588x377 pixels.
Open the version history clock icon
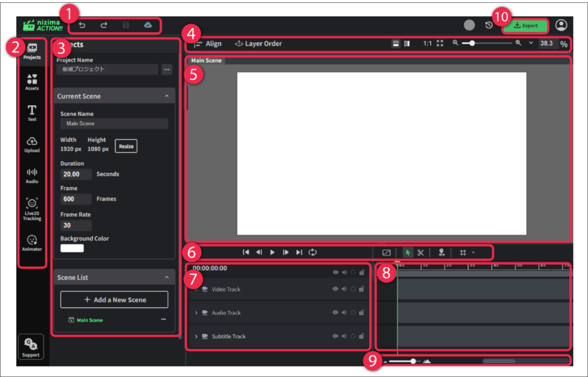489,25
